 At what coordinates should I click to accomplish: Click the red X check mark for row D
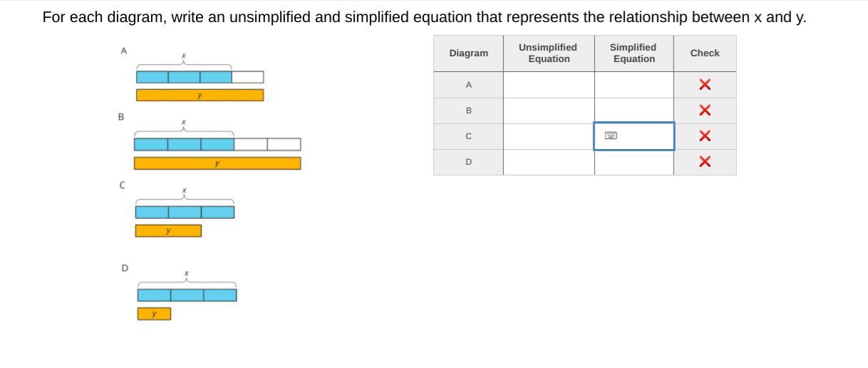coord(705,162)
